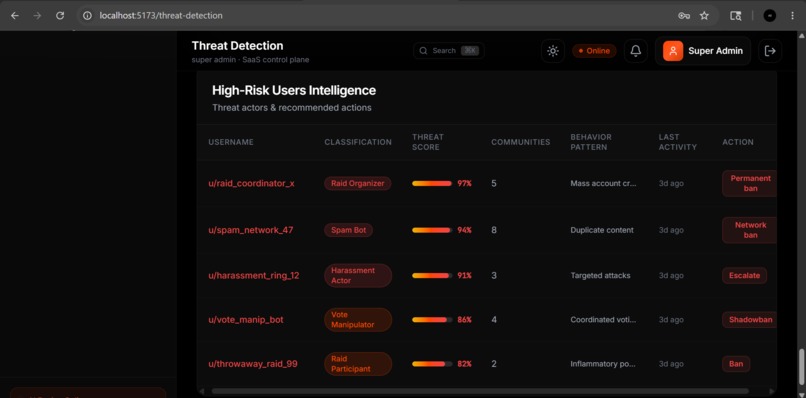Click the THREAT SCORE column header
Screen dimensions: 806x398
[428, 142]
